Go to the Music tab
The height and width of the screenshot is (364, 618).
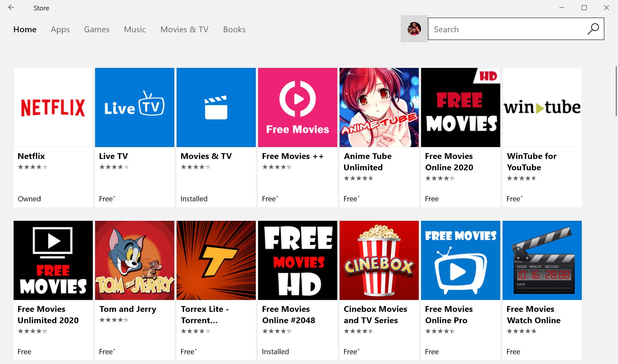point(135,29)
